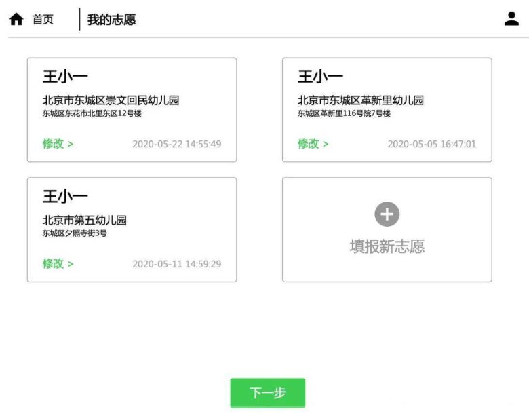Click 修改 on 北京市第五幼儿园 card

(58, 264)
